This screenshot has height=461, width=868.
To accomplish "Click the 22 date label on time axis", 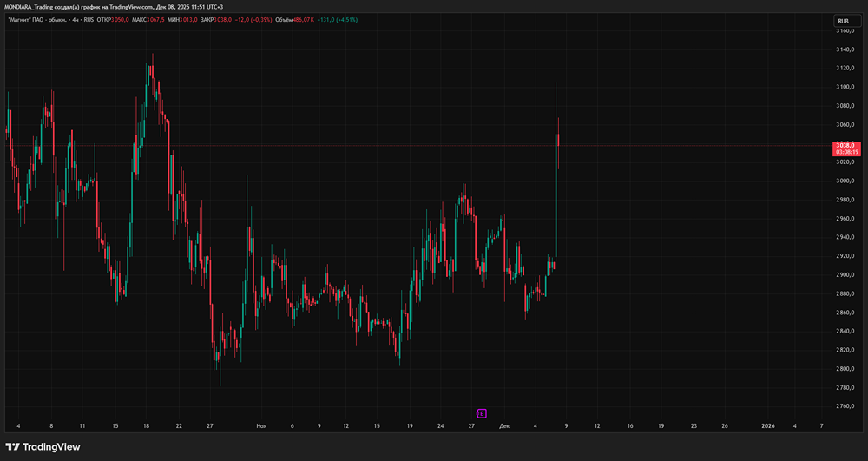I will (178, 426).
